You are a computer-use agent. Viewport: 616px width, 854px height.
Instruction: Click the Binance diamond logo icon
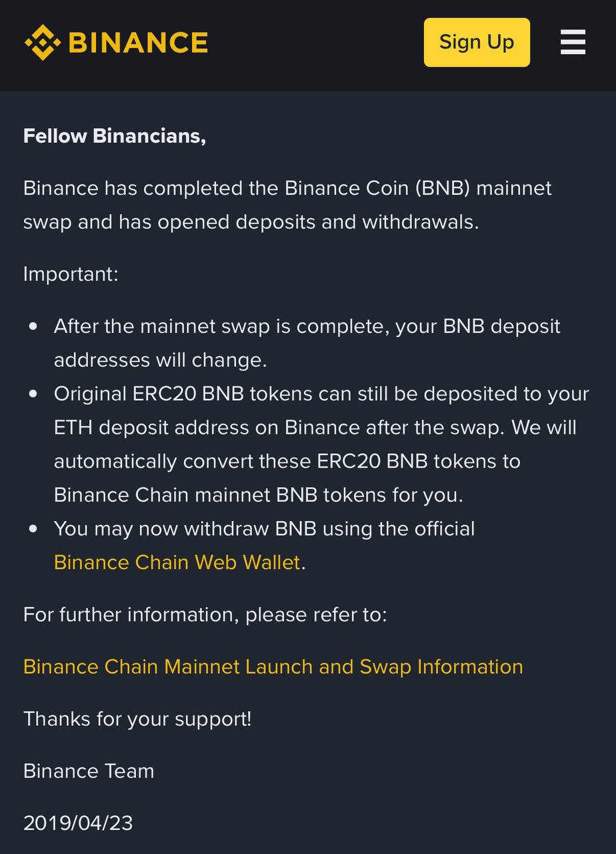43,42
